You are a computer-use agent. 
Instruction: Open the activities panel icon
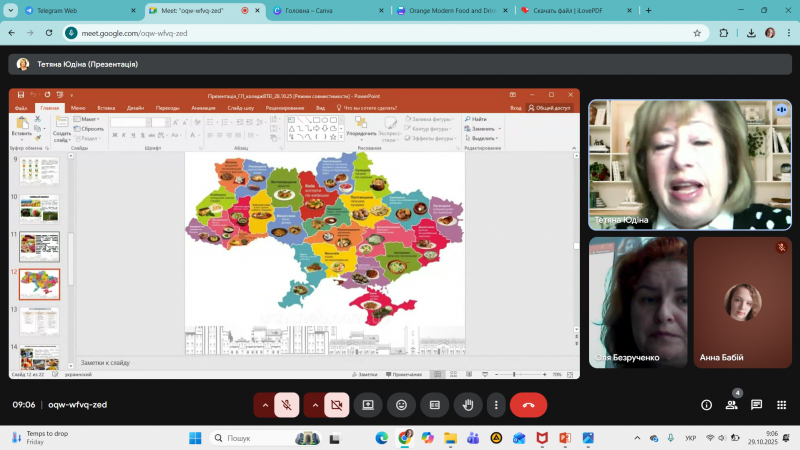781,405
